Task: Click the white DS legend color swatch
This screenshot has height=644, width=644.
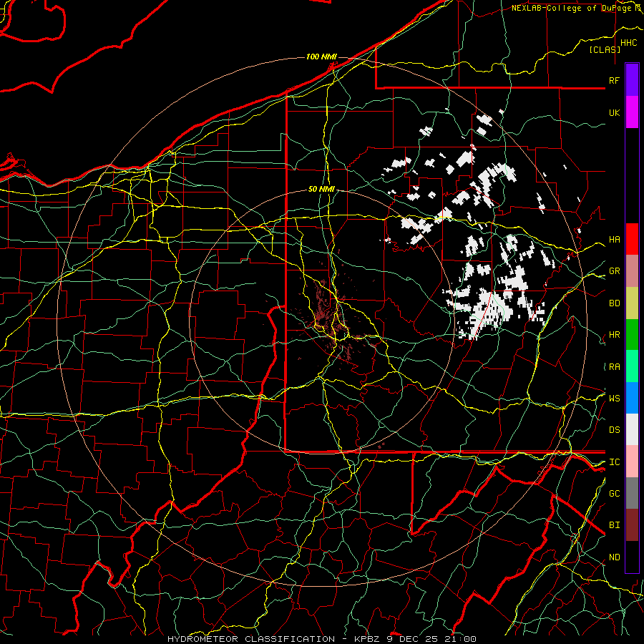Action: pyautogui.click(x=632, y=429)
